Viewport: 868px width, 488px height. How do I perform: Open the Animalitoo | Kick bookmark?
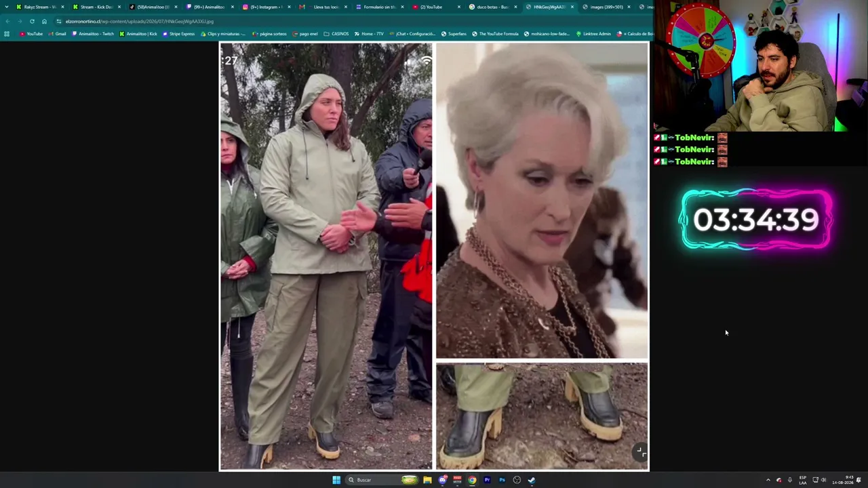(x=138, y=34)
